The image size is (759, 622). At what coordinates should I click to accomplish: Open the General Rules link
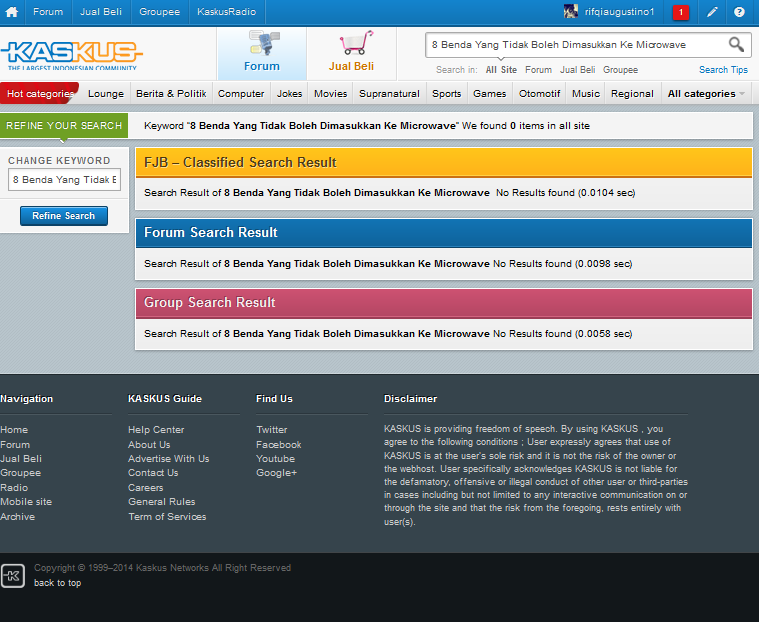(x=162, y=502)
